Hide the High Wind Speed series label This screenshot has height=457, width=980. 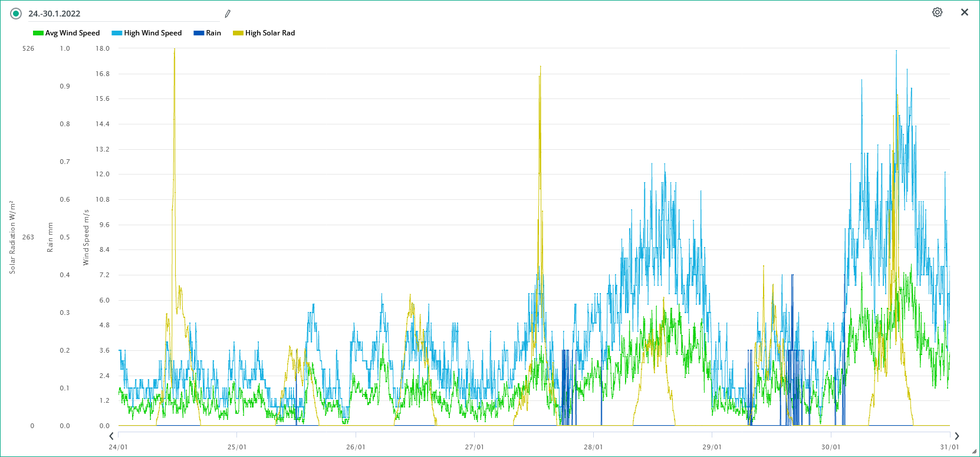[x=153, y=33]
